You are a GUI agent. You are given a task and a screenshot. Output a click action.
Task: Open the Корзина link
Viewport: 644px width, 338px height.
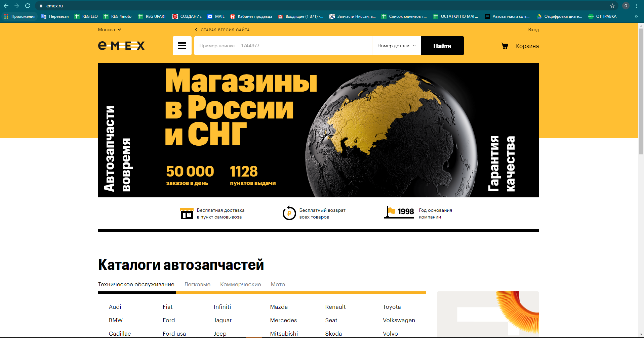527,46
